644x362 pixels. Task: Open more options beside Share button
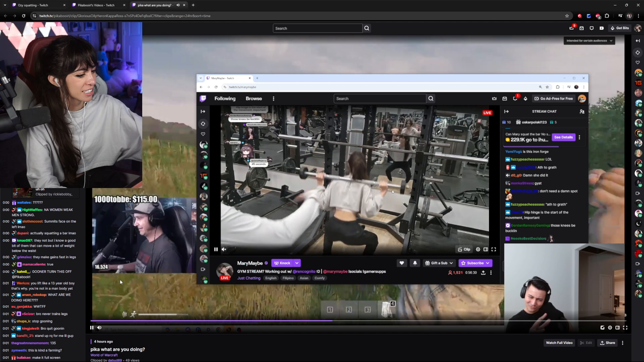pyautogui.click(x=623, y=343)
